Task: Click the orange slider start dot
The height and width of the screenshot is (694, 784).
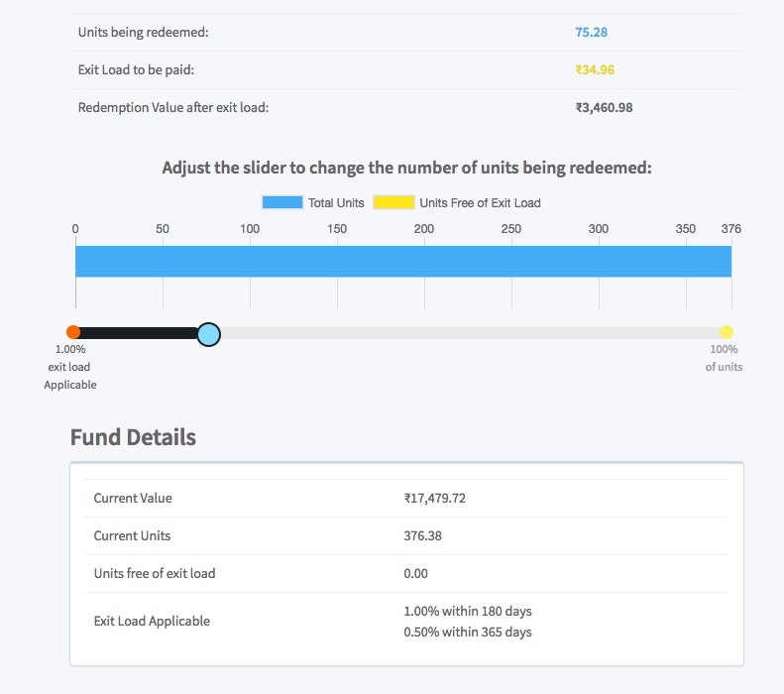Action: 73,332
